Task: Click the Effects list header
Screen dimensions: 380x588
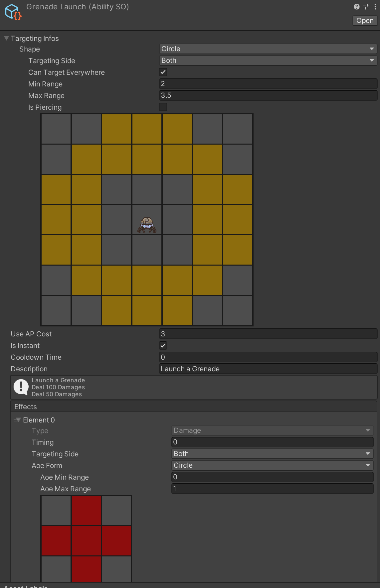Action: 193,407
